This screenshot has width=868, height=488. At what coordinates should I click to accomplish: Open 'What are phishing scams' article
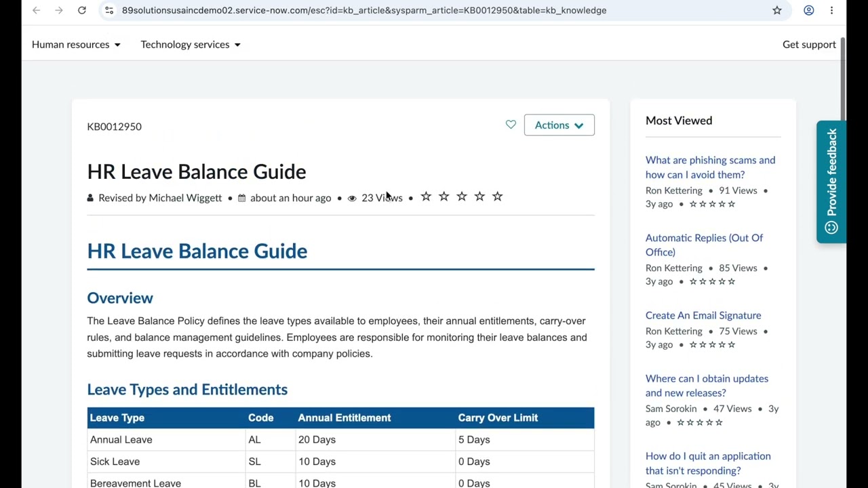(x=710, y=167)
